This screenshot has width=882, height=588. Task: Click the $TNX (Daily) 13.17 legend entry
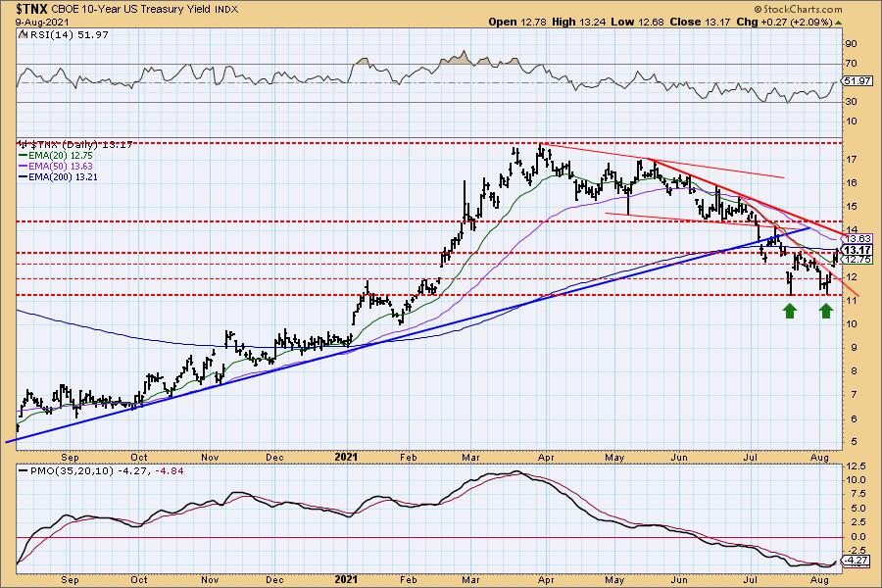pos(75,145)
